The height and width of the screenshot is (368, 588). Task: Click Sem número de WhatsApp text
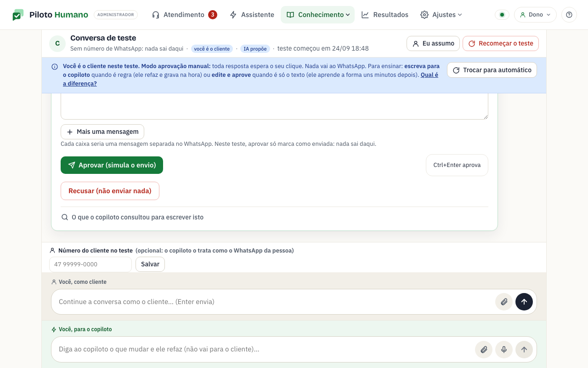pos(127,49)
